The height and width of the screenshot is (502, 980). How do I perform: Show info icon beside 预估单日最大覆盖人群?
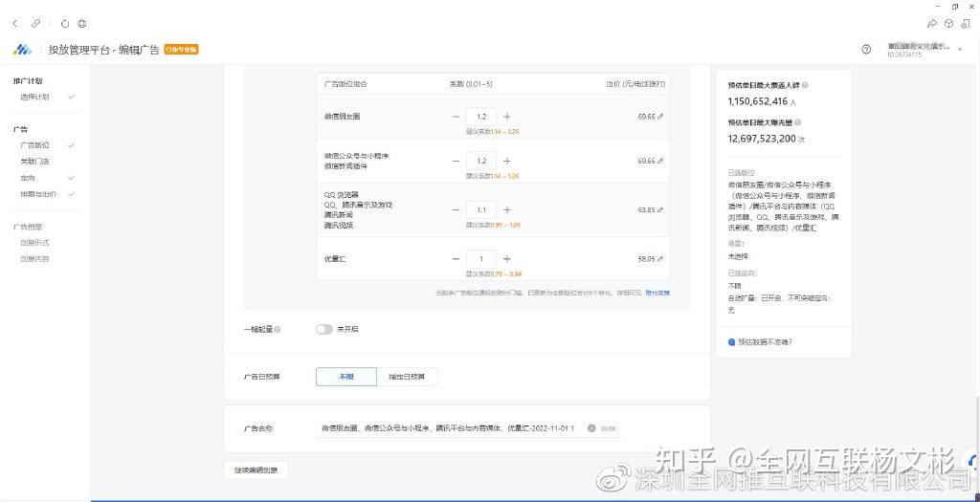[x=805, y=85]
